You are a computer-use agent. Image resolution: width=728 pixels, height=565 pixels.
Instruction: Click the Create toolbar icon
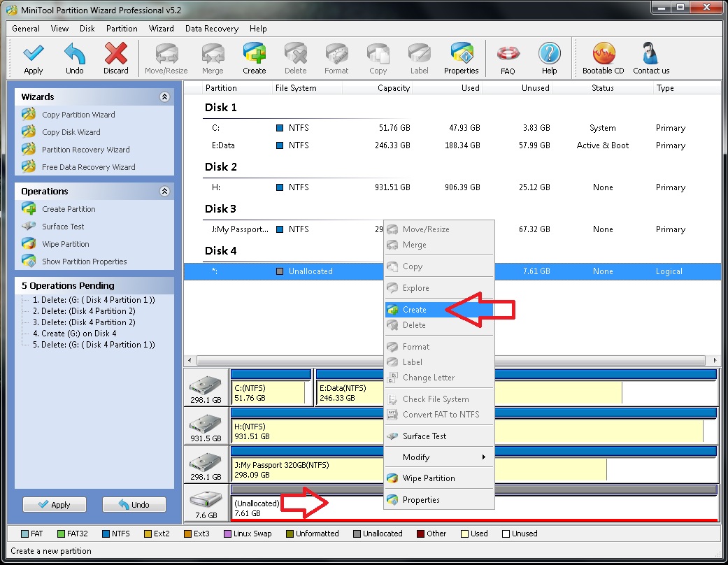(255, 54)
